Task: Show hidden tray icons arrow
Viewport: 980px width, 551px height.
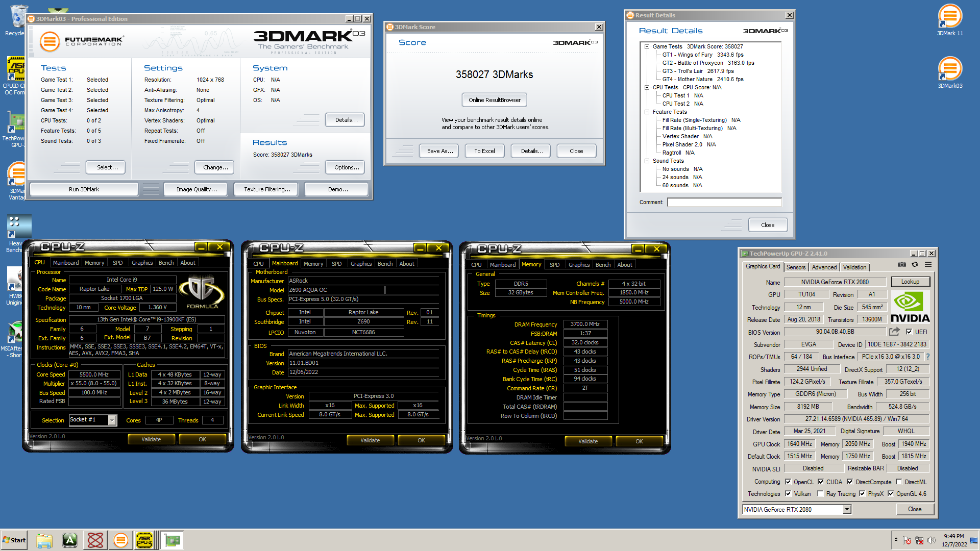Action: pyautogui.click(x=896, y=540)
